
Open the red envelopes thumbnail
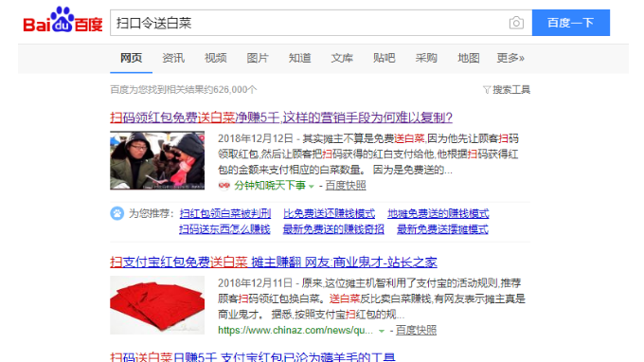[x=157, y=305]
